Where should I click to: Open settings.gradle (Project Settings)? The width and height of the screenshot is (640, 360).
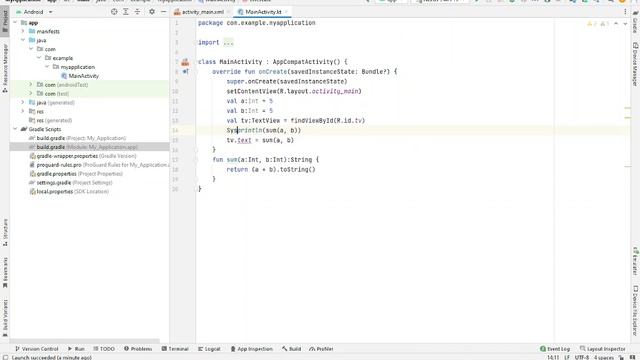(x=71, y=183)
